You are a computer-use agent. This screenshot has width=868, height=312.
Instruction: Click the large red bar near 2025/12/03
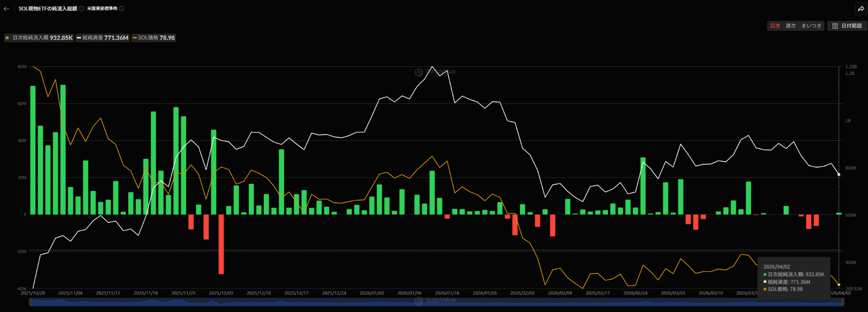(x=221, y=244)
